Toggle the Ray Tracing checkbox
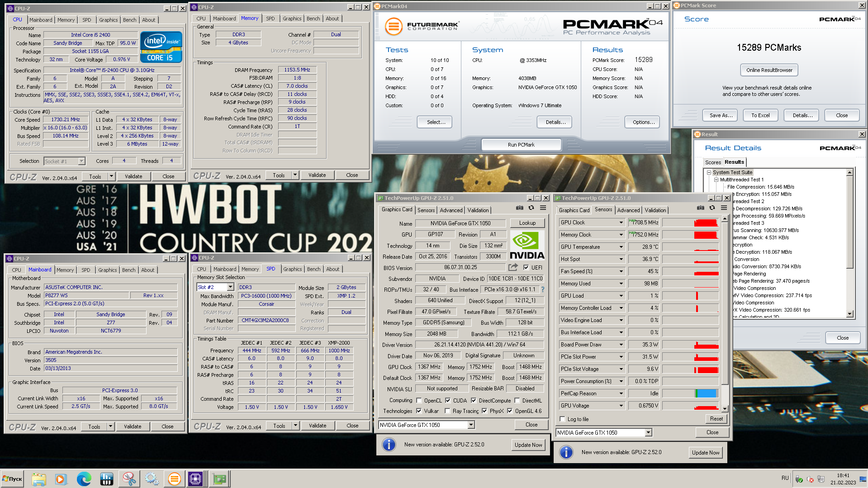868x488 pixels. pyautogui.click(x=448, y=411)
